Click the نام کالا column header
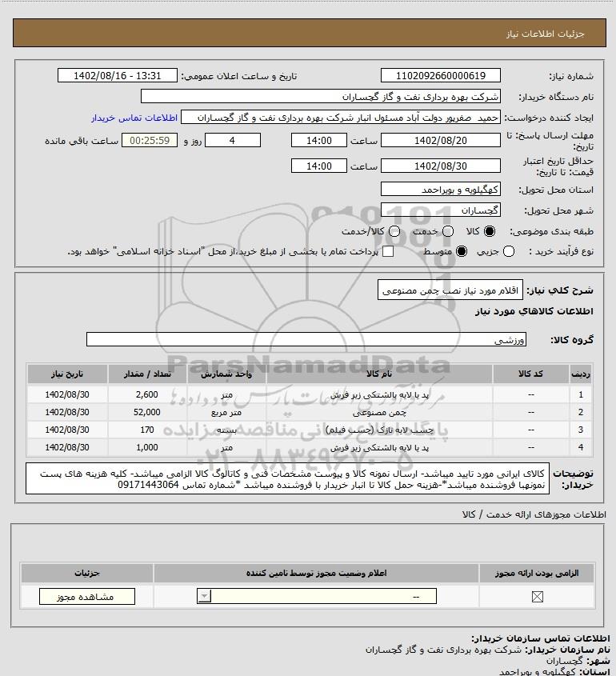 [379, 374]
